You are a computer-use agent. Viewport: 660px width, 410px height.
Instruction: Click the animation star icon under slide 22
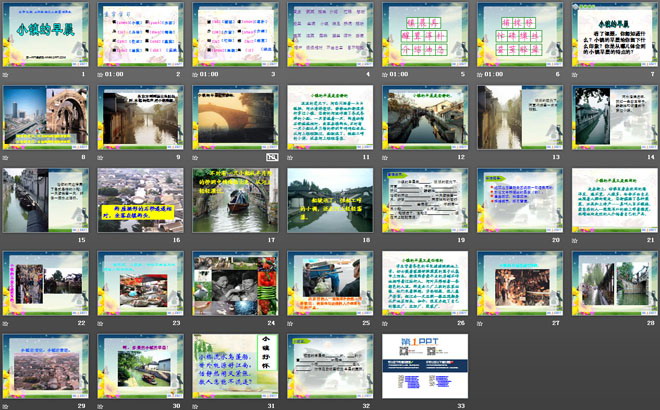coord(5,323)
